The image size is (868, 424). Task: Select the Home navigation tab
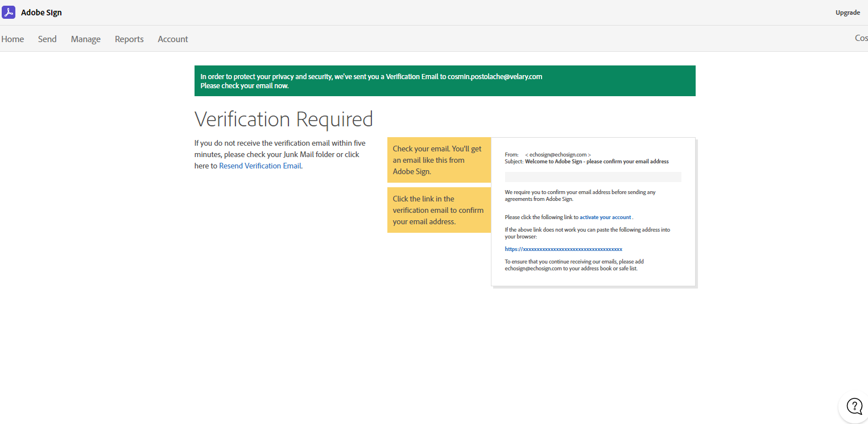point(12,39)
